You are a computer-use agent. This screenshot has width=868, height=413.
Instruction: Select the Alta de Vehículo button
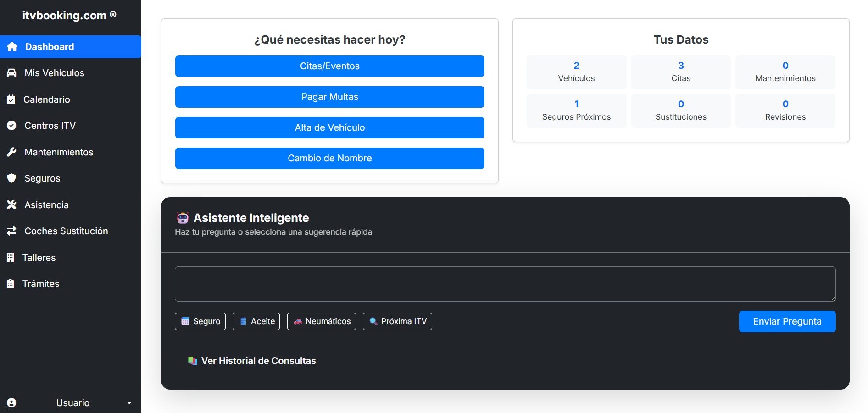coord(330,127)
